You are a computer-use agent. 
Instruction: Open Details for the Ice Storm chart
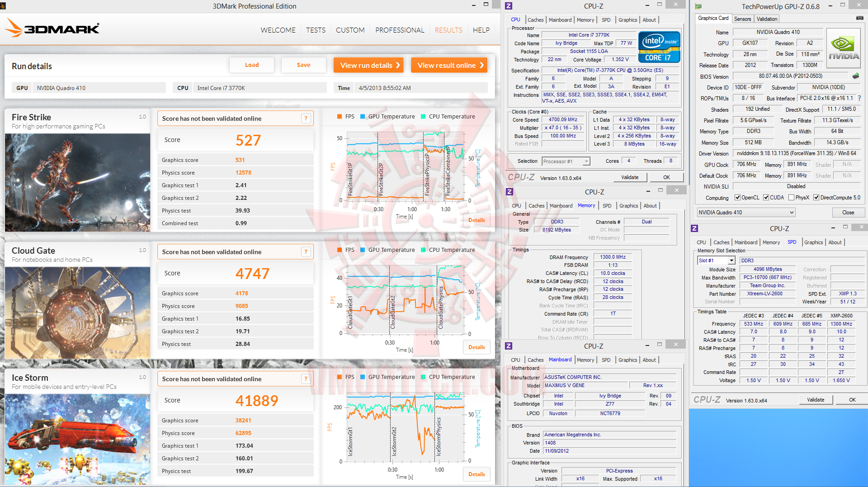click(476, 474)
